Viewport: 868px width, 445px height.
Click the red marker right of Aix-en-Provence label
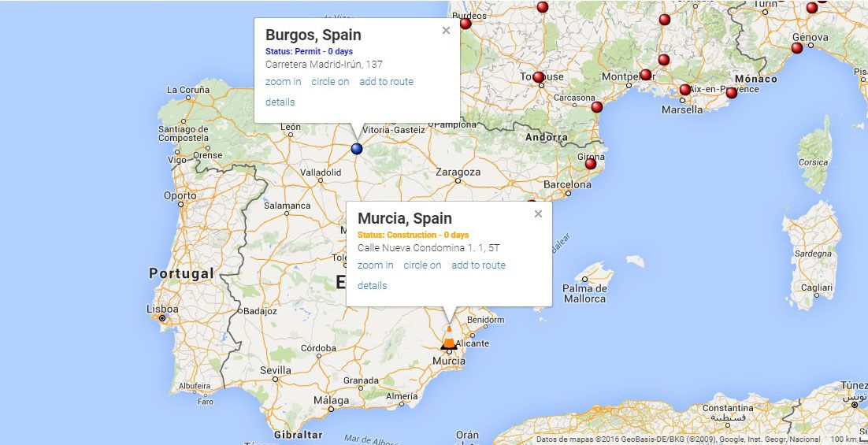coord(731,93)
